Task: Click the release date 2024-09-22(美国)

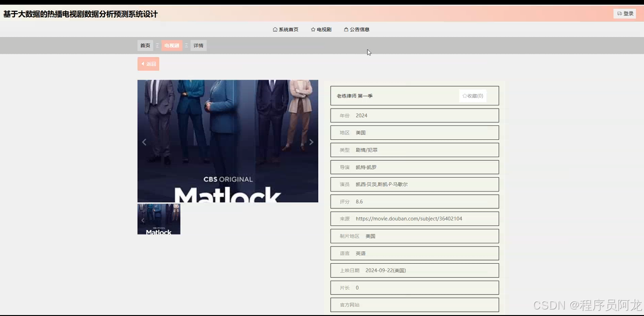Action: (x=386, y=270)
